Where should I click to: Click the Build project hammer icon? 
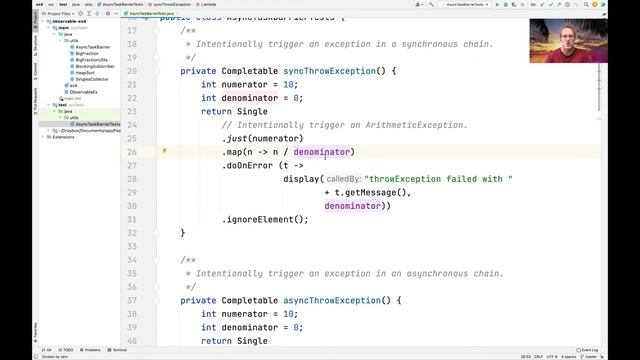pyautogui.click(x=431, y=4)
